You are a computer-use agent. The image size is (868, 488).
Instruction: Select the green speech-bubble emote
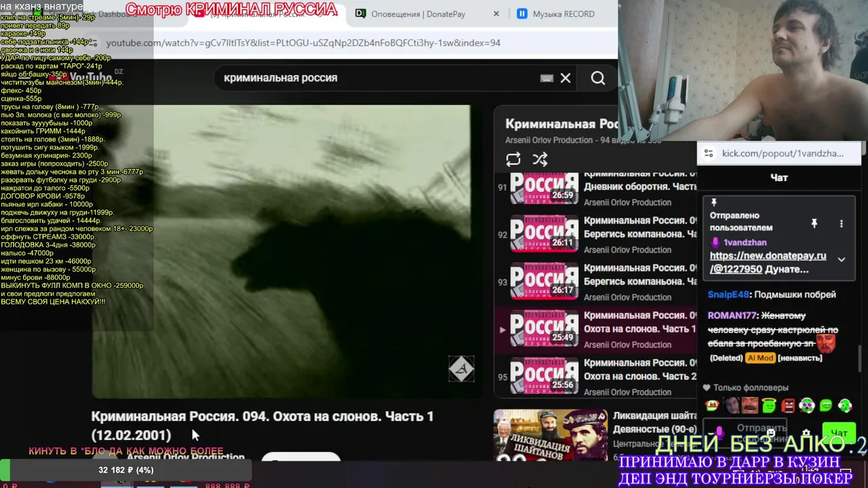click(x=826, y=406)
